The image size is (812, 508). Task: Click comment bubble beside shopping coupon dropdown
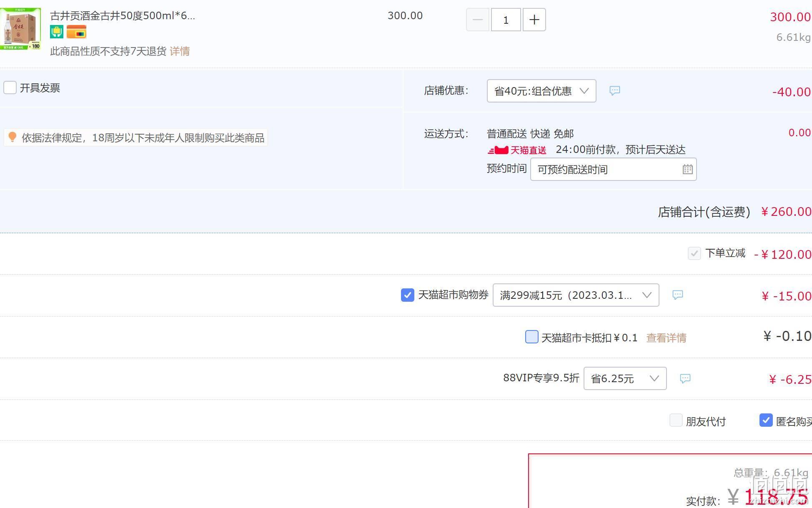(677, 295)
